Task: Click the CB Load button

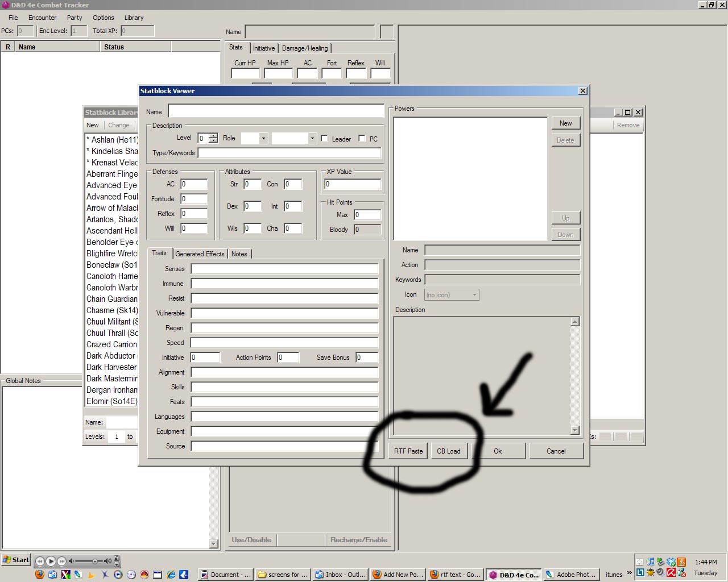Action: 448,451
